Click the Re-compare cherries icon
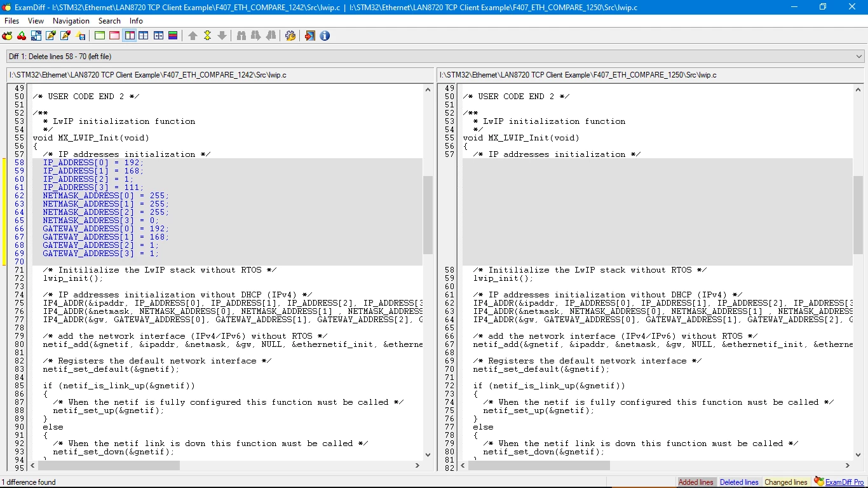Screen dimensions: 868x488 (22, 36)
